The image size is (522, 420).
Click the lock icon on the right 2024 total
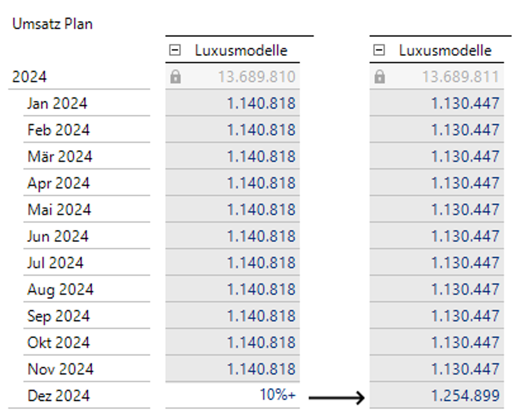tap(380, 76)
